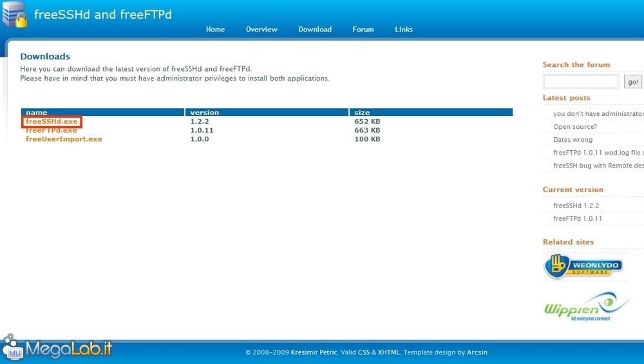Screen dimensions: 644x364
Task: Click freeSSHd 1.2.2 current version link
Action: [576, 206]
